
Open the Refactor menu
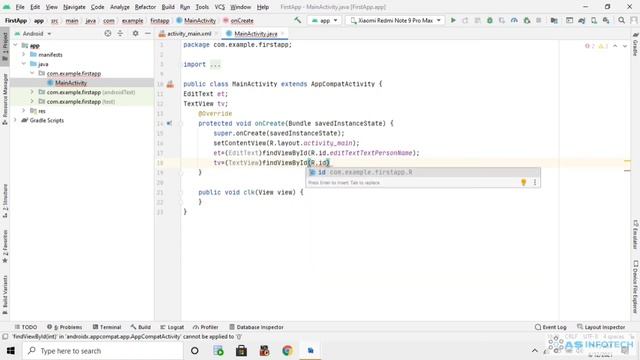[x=145, y=7]
